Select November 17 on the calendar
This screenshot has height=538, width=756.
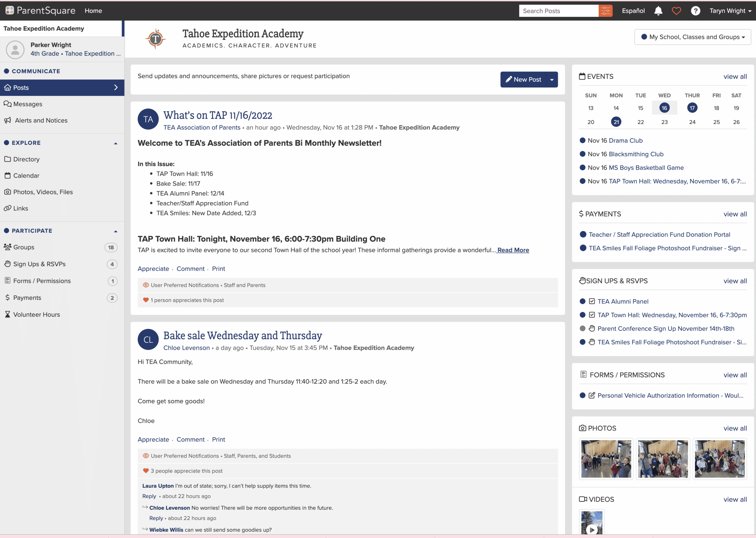pyautogui.click(x=692, y=108)
